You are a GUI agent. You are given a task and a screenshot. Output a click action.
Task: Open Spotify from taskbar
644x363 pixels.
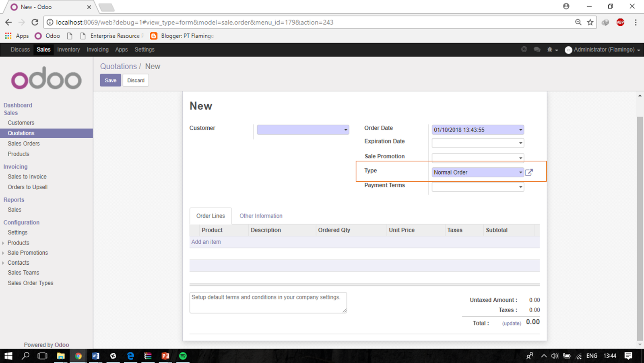click(183, 356)
